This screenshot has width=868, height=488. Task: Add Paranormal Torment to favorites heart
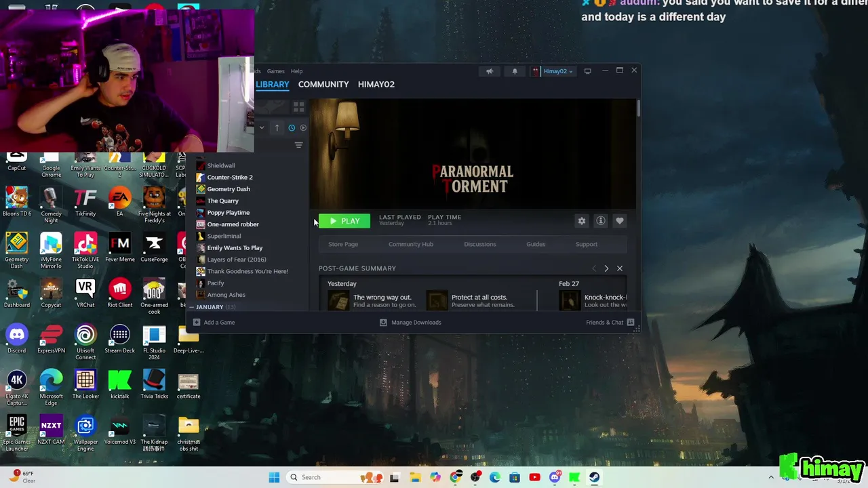[619, 221]
